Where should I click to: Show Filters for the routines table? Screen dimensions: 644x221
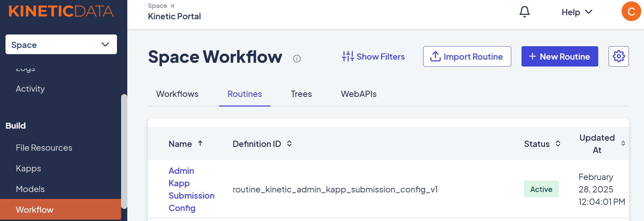point(373,57)
